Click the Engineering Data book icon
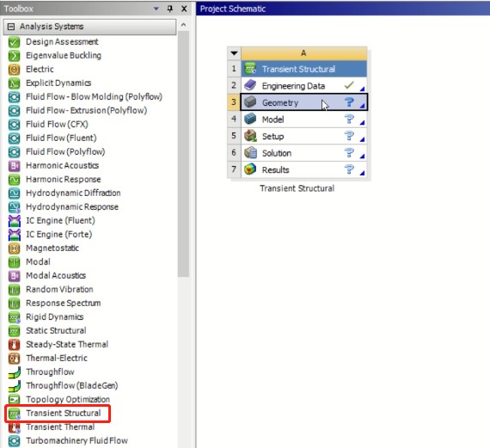This screenshot has width=490, height=448. click(250, 85)
